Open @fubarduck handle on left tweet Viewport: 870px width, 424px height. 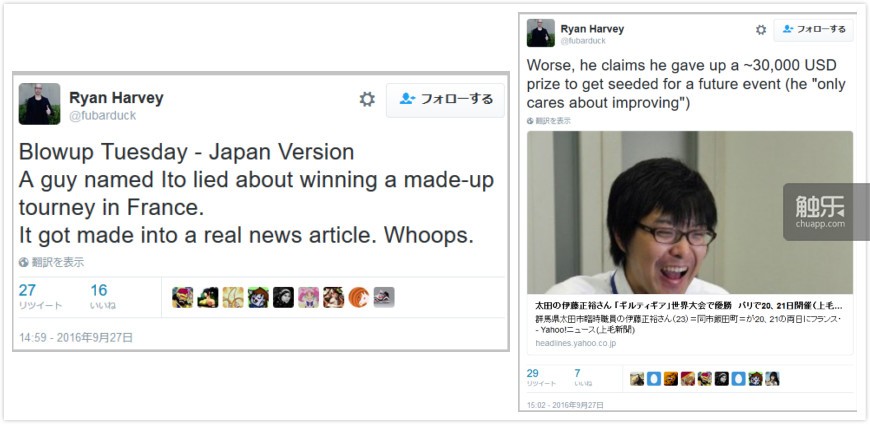(x=103, y=116)
